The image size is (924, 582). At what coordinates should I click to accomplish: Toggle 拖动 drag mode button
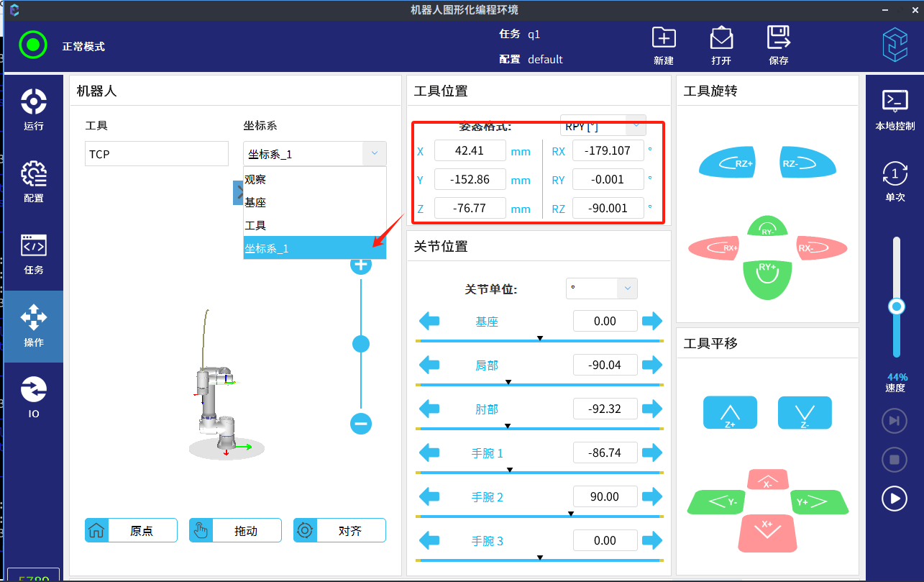tap(235, 531)
